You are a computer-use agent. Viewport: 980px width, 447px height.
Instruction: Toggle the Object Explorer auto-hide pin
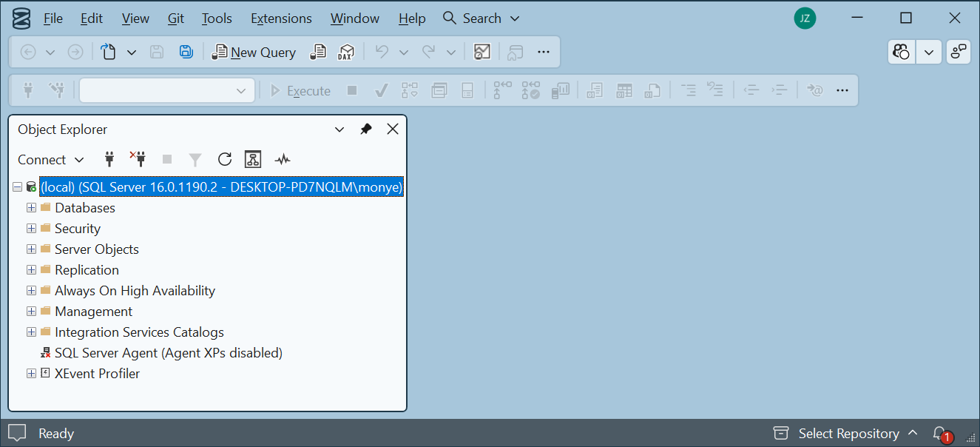(x=366, y=129)
